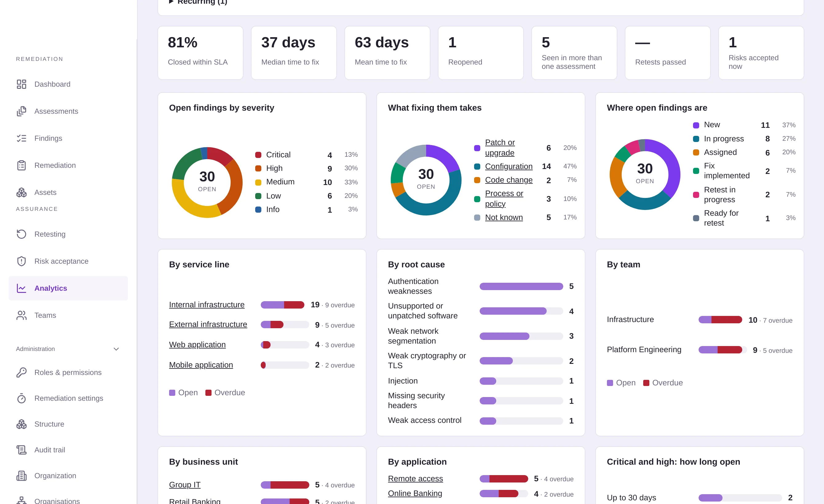Click the Assets cubes icon
The width and height of the screenshot is (824, 504).
22,192
